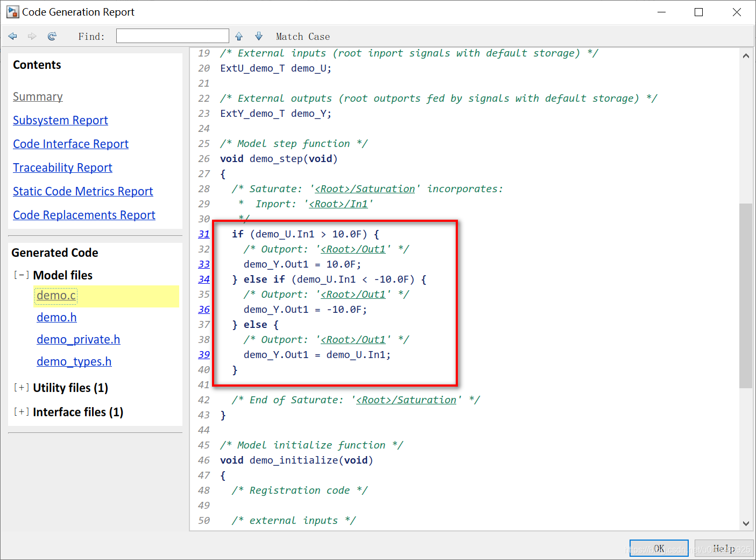
Task: Click 'ExtY_demo_T demo_Y;' on line 23
Action: [x=276, y=113]
